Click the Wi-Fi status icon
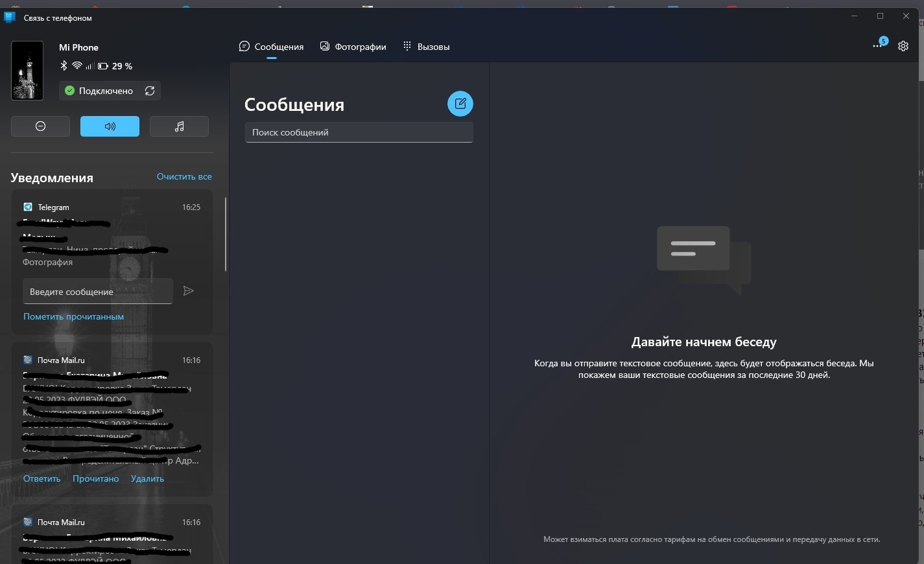Viewport: 924px width, 564px height. tap(77, 65)
